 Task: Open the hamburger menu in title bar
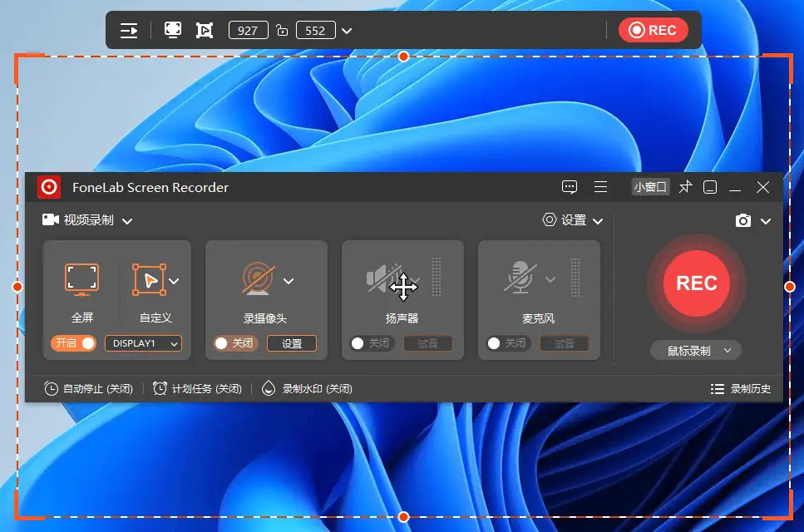click(600, 187)
